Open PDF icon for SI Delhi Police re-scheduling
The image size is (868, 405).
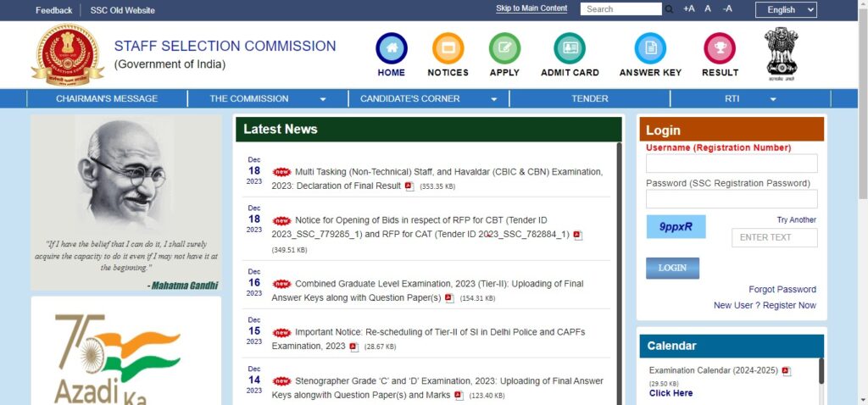[353, 347]
